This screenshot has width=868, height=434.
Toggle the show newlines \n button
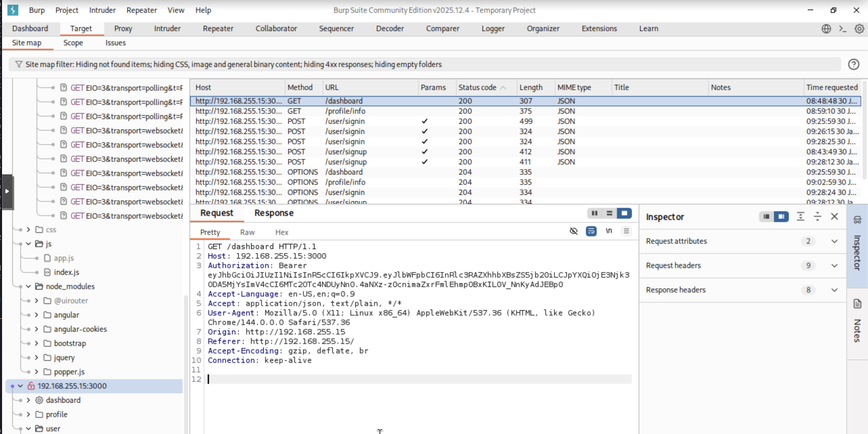click(609, 231)
